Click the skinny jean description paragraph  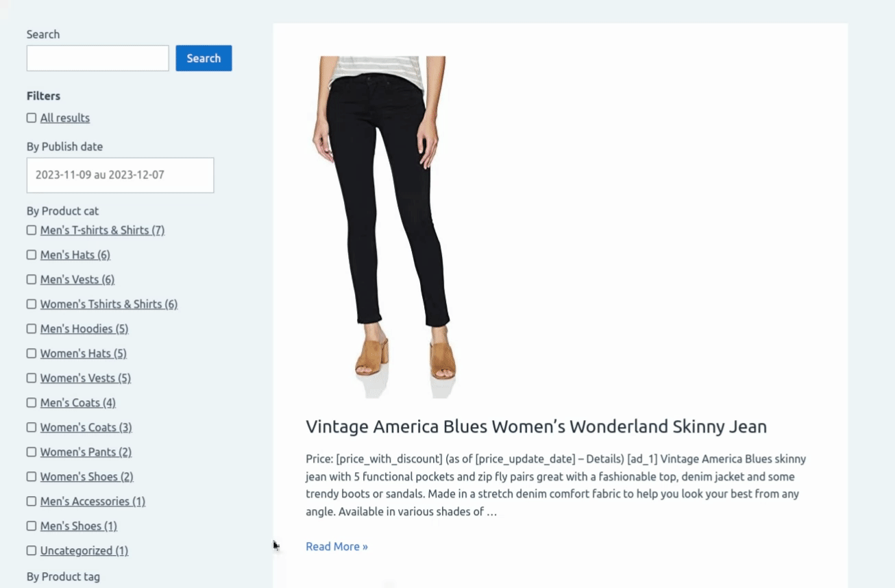pyautogui.click(x=556, y=485)
